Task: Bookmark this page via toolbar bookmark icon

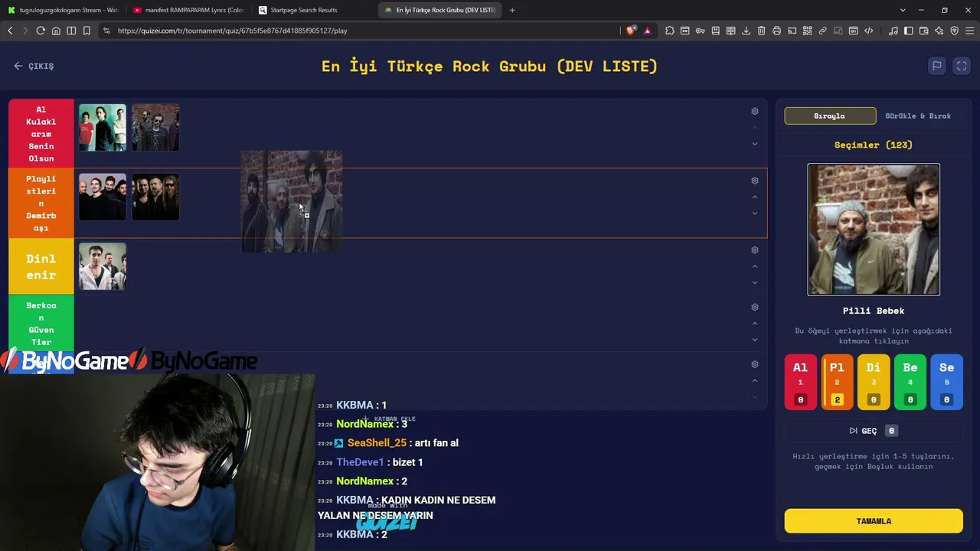Action: coord(87,31)
